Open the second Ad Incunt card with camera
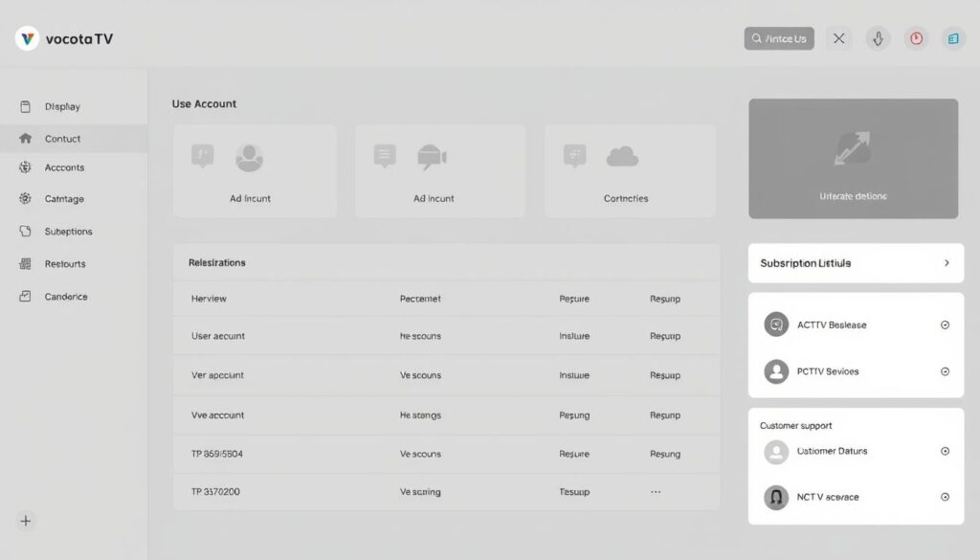Image resolution: width=980 pixels, height=560 pixels. click(440, 171)
